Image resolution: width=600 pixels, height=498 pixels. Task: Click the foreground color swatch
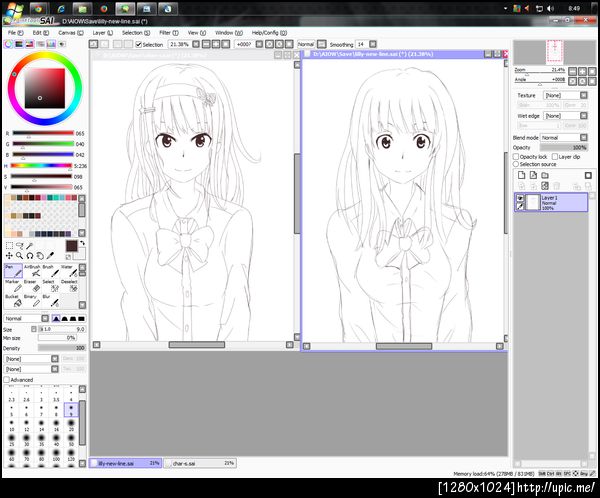pos(71,245)
